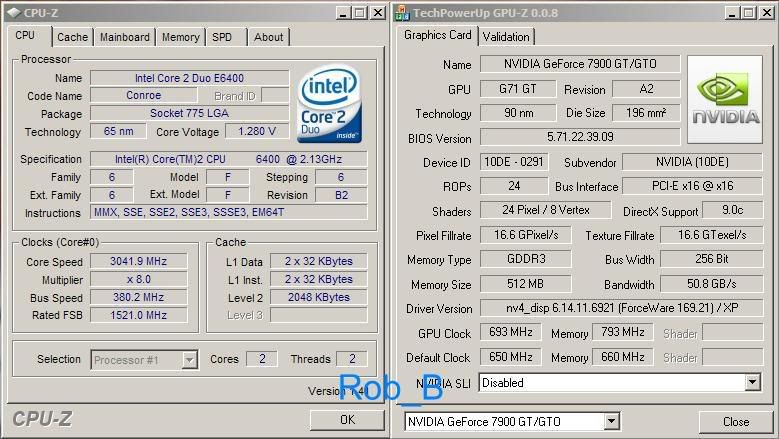
Task: Minimize the TechPowerUp GPU-Z window
Action: point(731,12)
